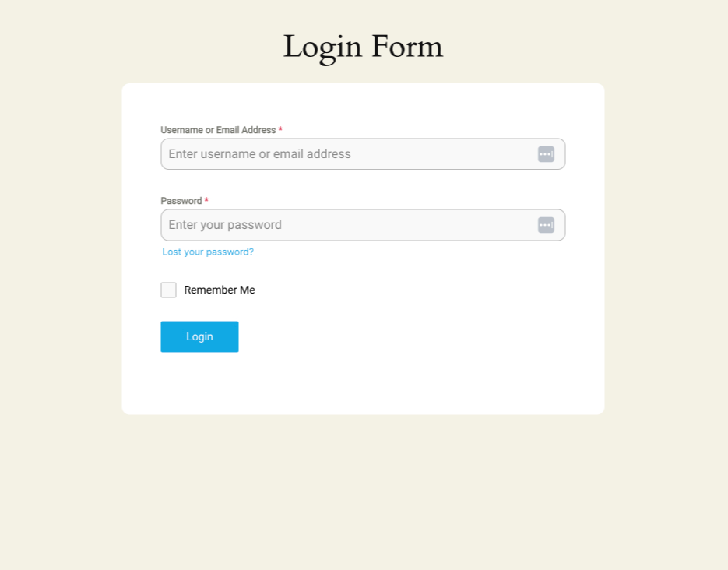Click the autofill icon in the password field
728x570 pixels.
546,225
